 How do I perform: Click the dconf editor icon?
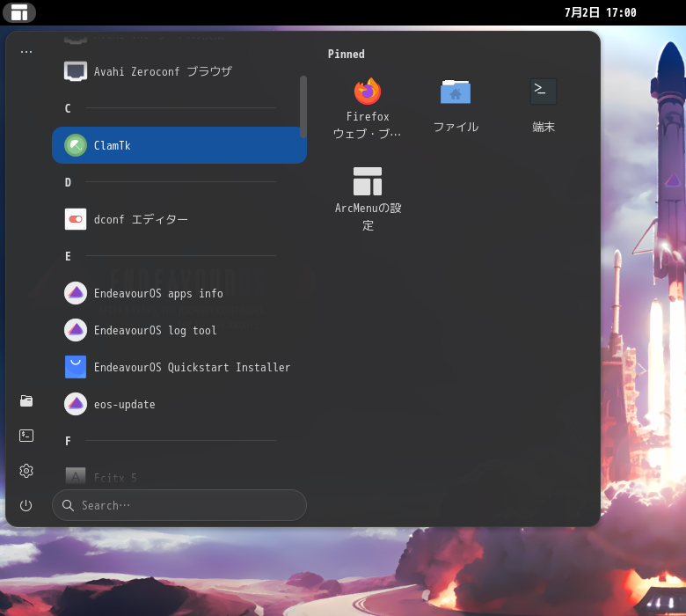point(76,219)
